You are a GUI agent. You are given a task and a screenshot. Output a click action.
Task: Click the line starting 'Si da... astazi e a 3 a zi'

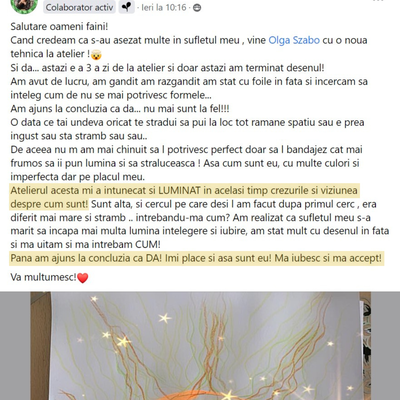point(167,68)
